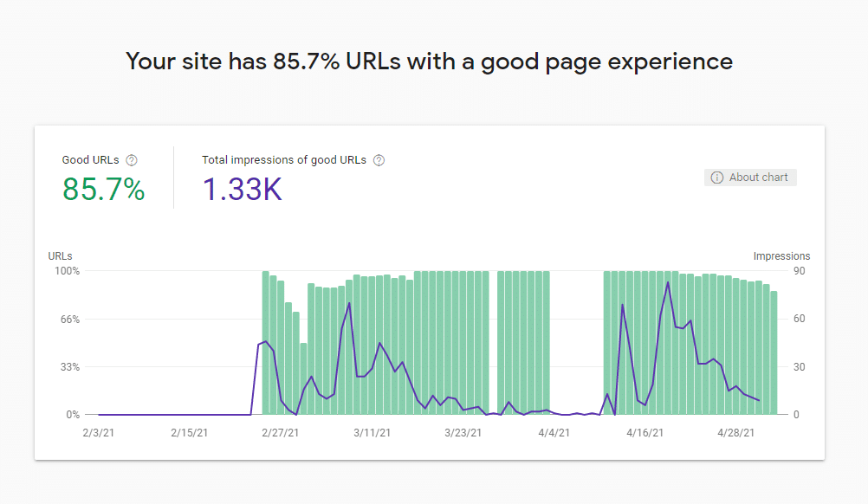This screenshot has width=868, height=504.
Task: Click the info icon inside About chart button
Action: click(x=716, y=177)
